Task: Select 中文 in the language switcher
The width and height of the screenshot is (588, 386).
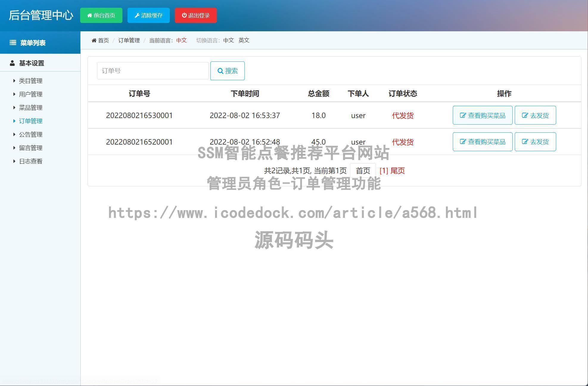Action: 228,40
